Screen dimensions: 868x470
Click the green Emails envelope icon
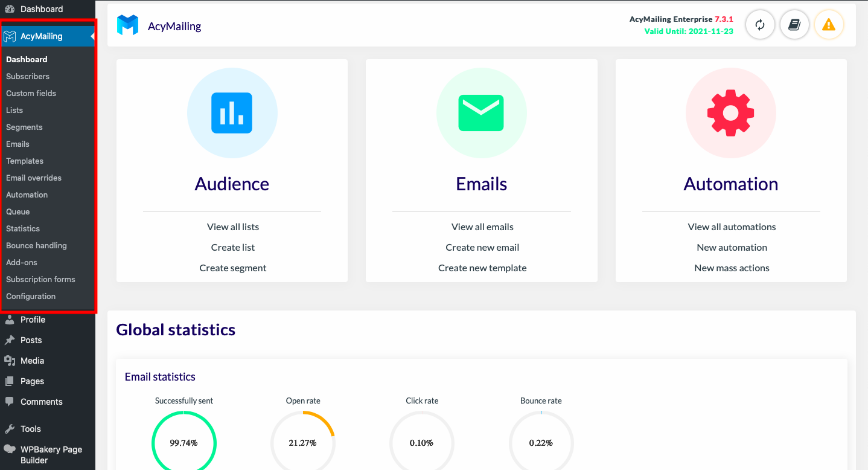481,113
